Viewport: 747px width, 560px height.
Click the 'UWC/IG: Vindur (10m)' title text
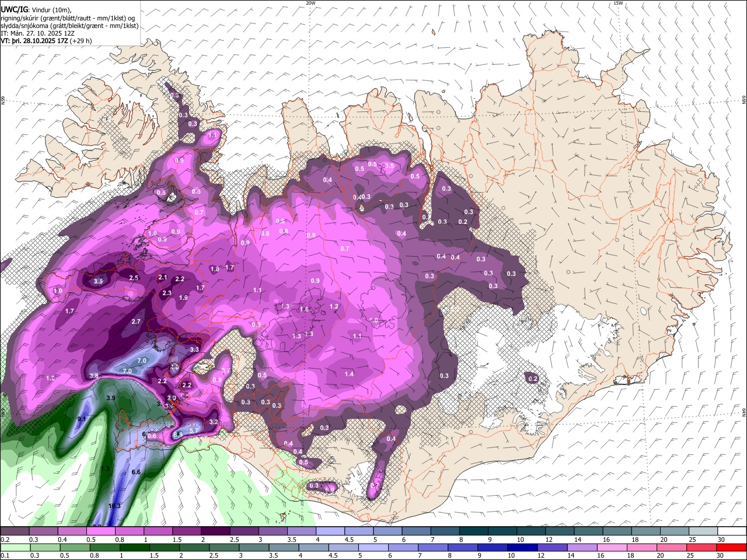click(35, 9)
